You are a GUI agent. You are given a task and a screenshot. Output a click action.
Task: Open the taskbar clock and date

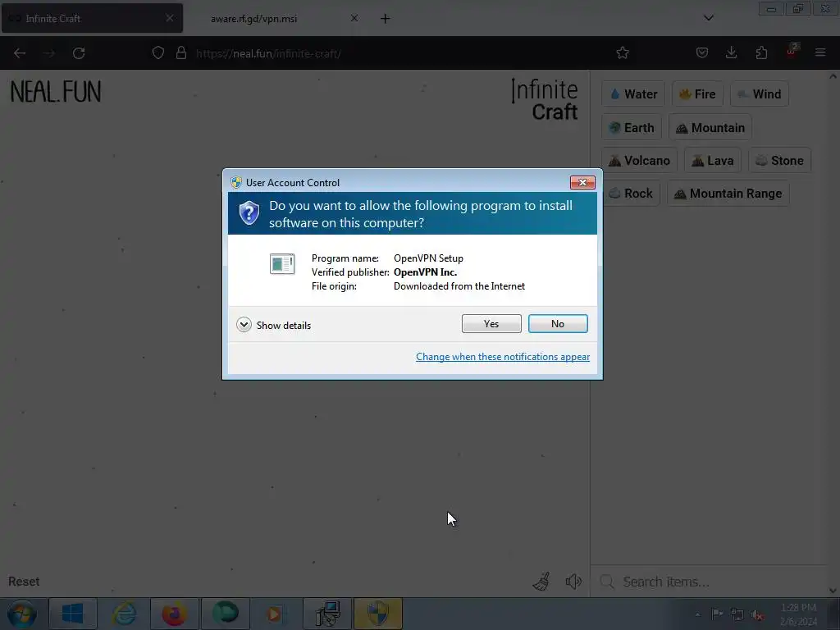tap(798, 614)
